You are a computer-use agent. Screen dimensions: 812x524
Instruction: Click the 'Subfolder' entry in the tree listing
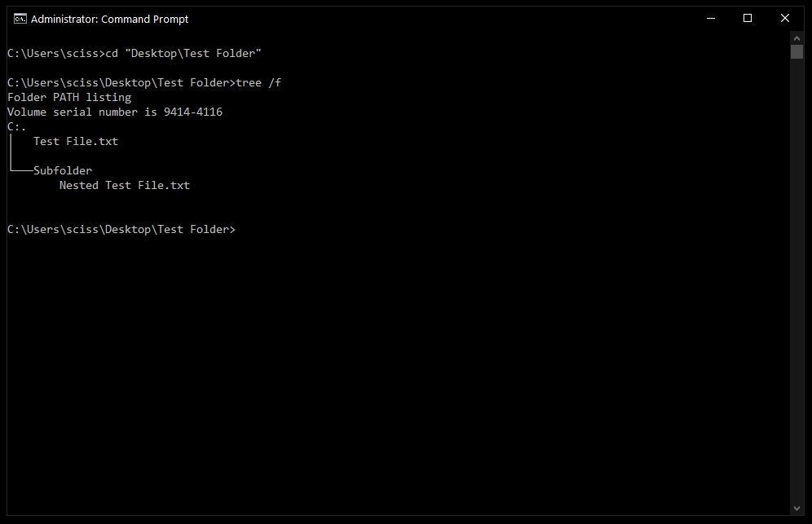click(63, 170)
